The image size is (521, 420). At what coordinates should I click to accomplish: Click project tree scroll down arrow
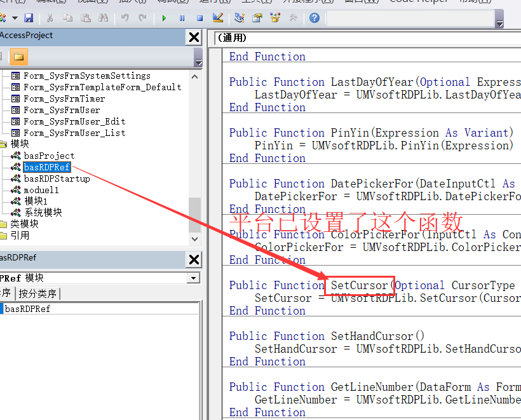click(x=195, y=239)
